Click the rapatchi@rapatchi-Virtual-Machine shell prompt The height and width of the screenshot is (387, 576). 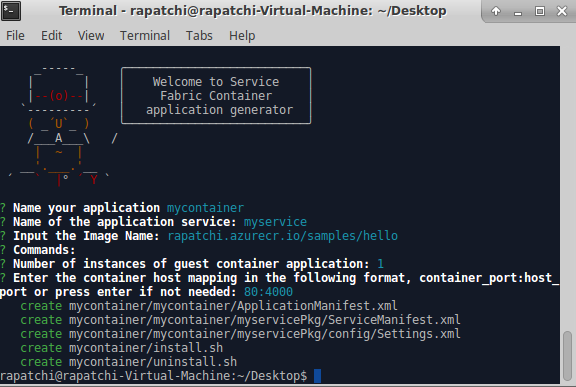(x=154, y=376)
